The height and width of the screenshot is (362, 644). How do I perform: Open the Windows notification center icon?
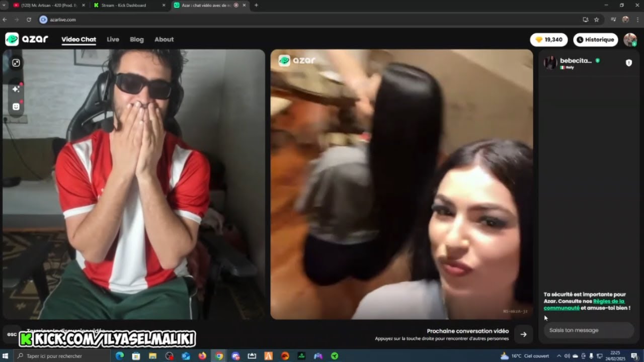(x=634, y=356)
